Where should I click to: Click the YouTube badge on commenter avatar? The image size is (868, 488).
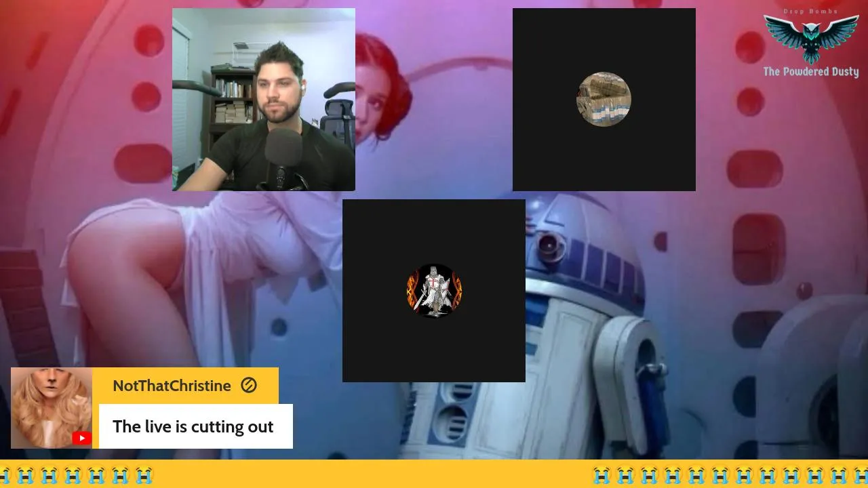click(x=81, y=438)
